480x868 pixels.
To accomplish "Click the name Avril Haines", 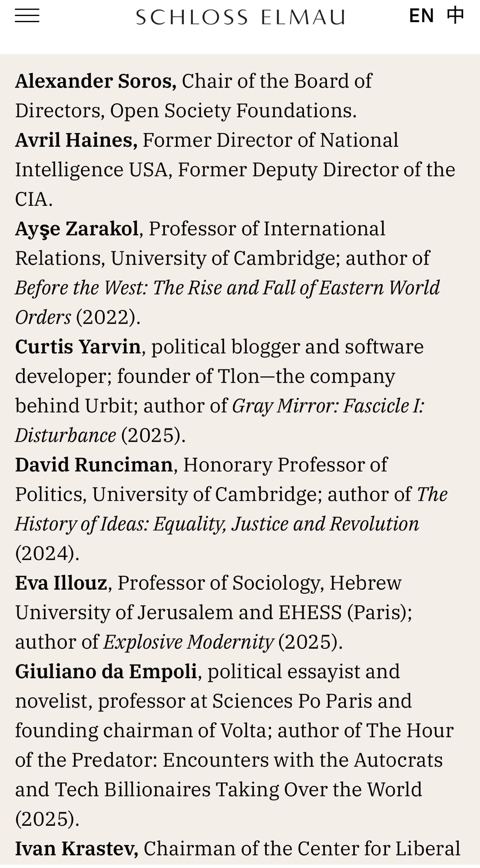I will [x=76, y=140].
